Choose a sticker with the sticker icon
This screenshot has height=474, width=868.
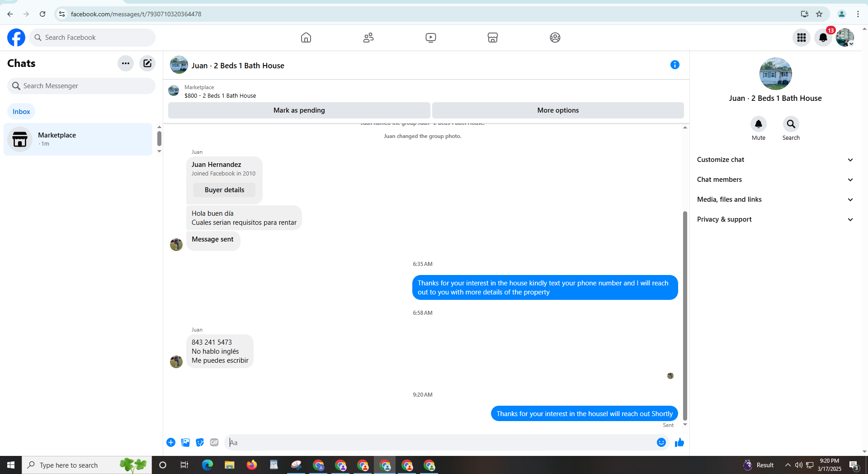coord(200,442)
